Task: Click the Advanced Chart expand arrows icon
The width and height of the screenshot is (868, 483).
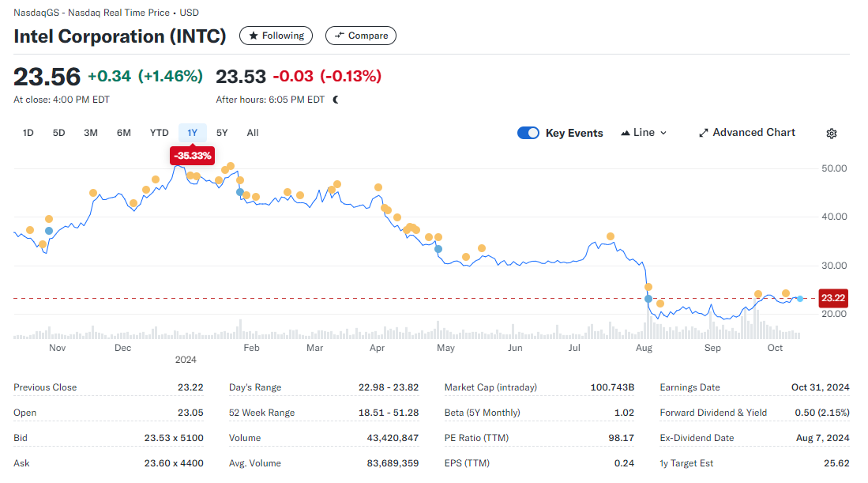Action: point(704,133)
